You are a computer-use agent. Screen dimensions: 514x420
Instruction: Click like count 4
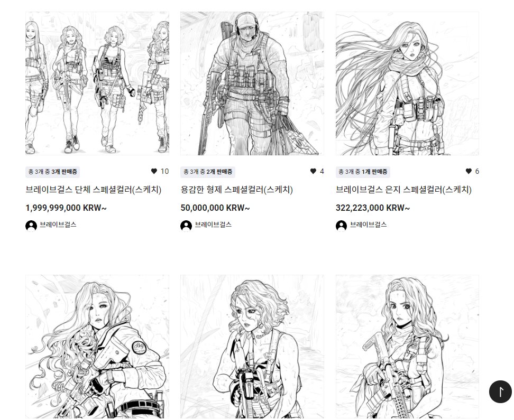[322, 171]
